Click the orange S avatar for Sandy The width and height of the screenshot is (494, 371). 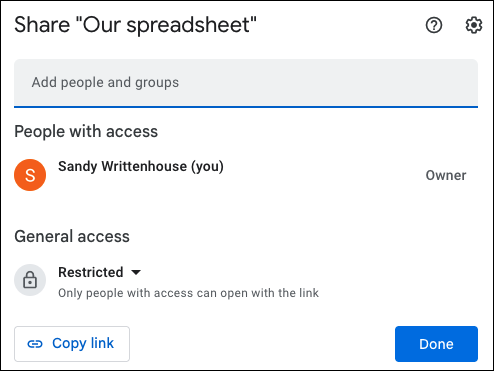tap(30, 175)
